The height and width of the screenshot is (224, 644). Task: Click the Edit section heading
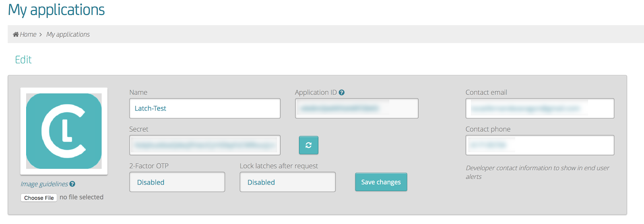23,60
